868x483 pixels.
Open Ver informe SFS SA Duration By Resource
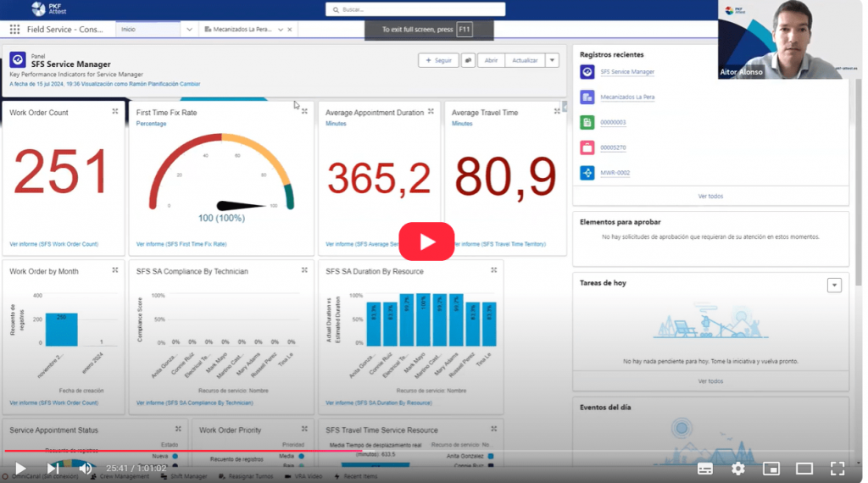coord(379,402)
